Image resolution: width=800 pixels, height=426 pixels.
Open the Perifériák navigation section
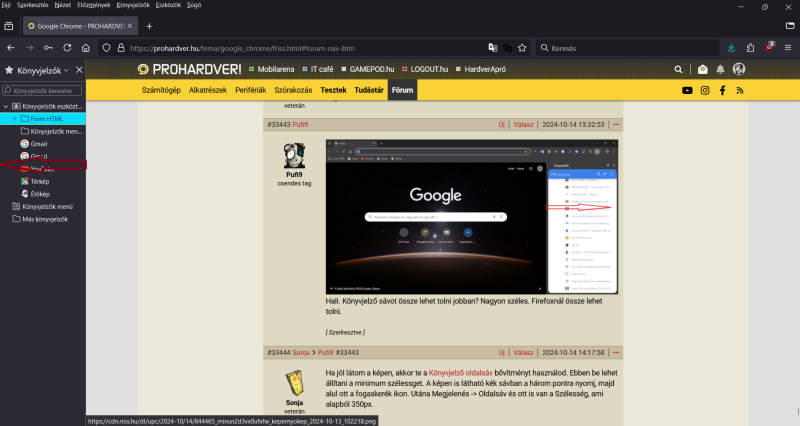251,90
